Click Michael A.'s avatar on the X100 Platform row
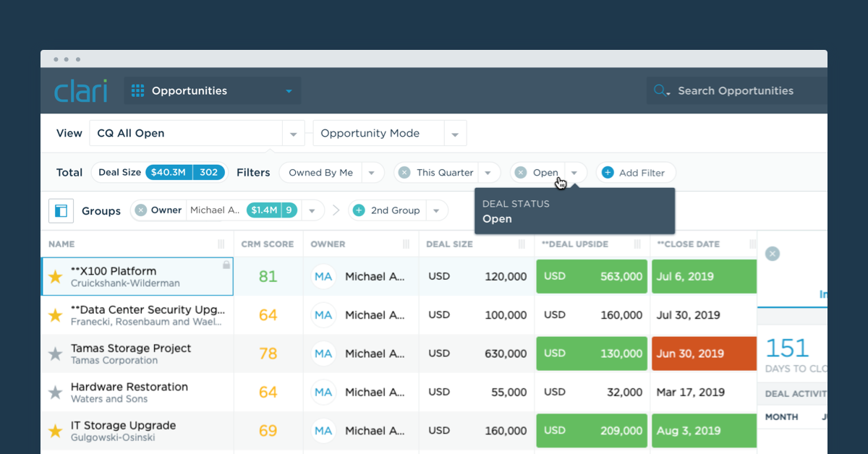This screenshot has width=868, height=454. pyautogui.click(x=323, y=276)
